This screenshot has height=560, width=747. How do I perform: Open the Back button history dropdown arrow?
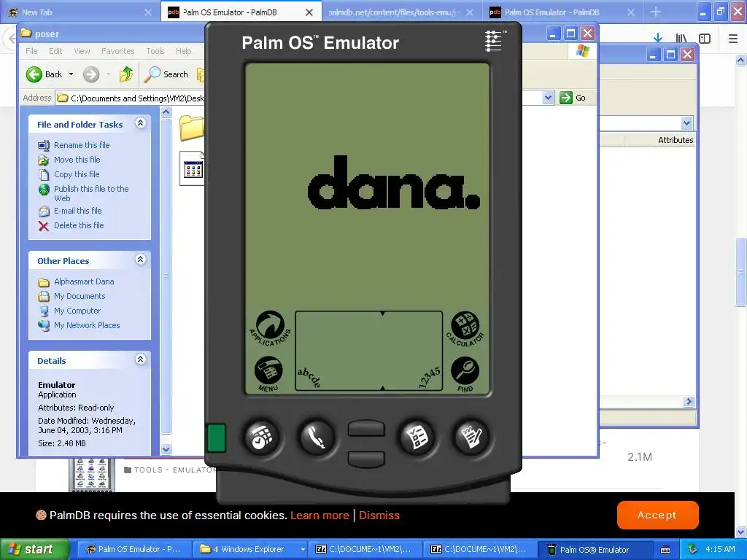pos(71,74)
